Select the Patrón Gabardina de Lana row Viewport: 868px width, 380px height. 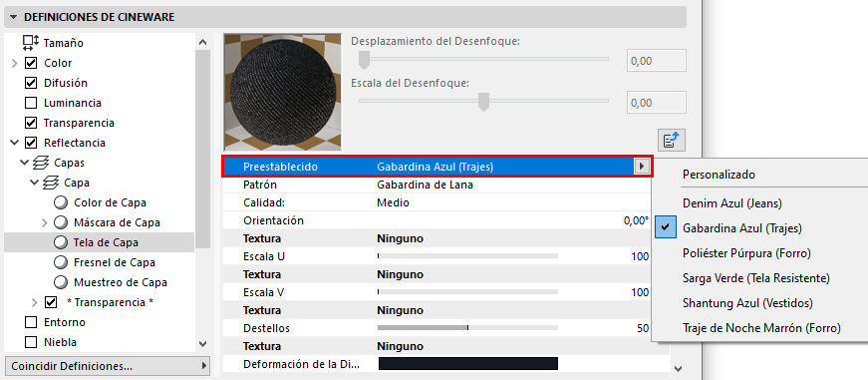[x=437, y=186]
